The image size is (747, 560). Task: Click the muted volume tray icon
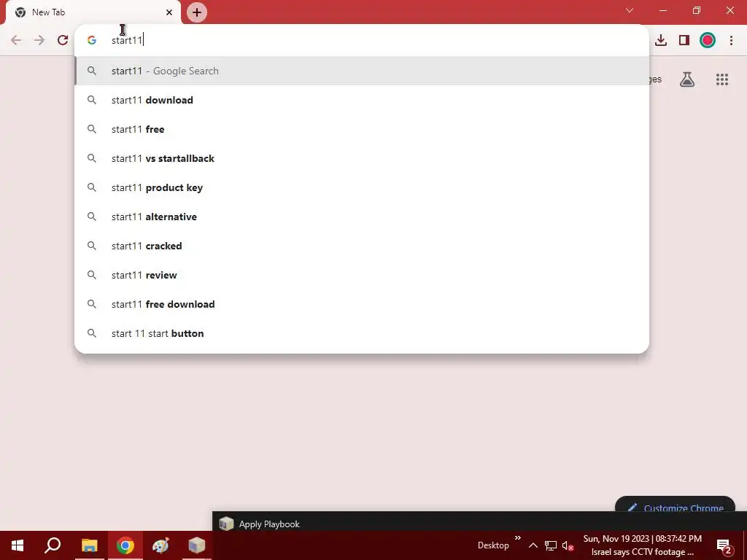click(x=568, y=545)
